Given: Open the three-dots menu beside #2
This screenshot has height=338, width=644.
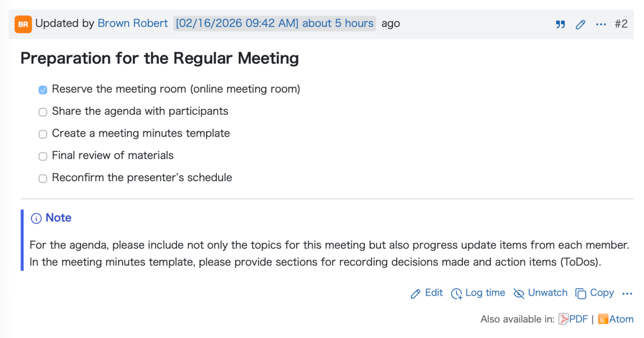Looking at the screenshot, I should tap(601, 24).
